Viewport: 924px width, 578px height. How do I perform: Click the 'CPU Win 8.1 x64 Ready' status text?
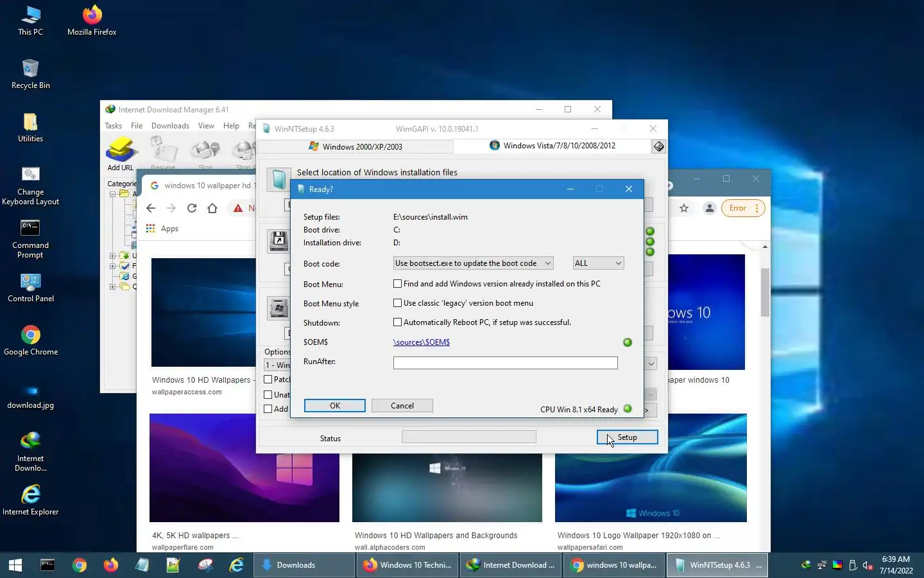point(579,410)
